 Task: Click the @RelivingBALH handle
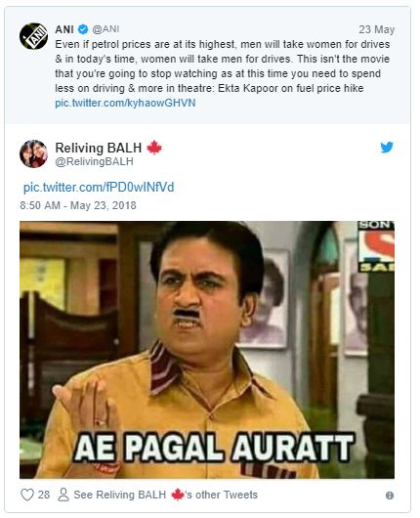(94, 161)
